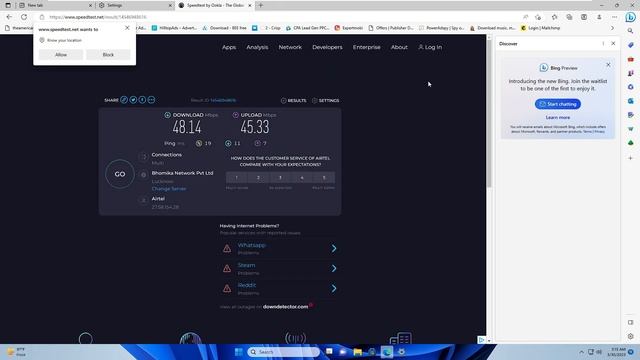The height and width of the screenshot is (360, 640).
Task: Click the Download arrow icon
Action: coord(167,115)
